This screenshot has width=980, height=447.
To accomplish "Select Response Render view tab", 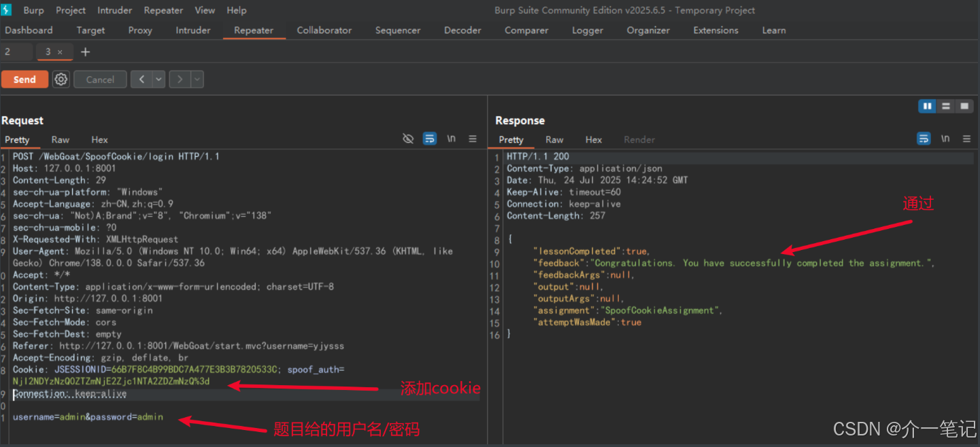I will (x=639, y=139).
